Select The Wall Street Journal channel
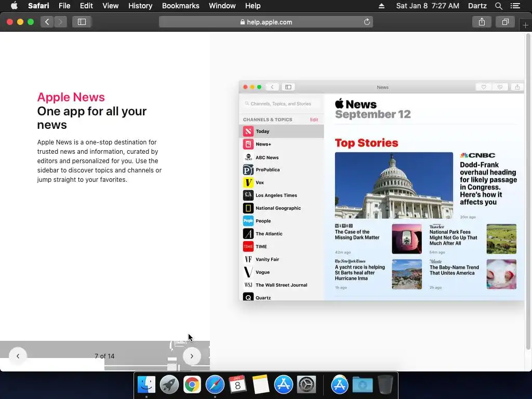The image size is (532, 399). pos(281,285)
